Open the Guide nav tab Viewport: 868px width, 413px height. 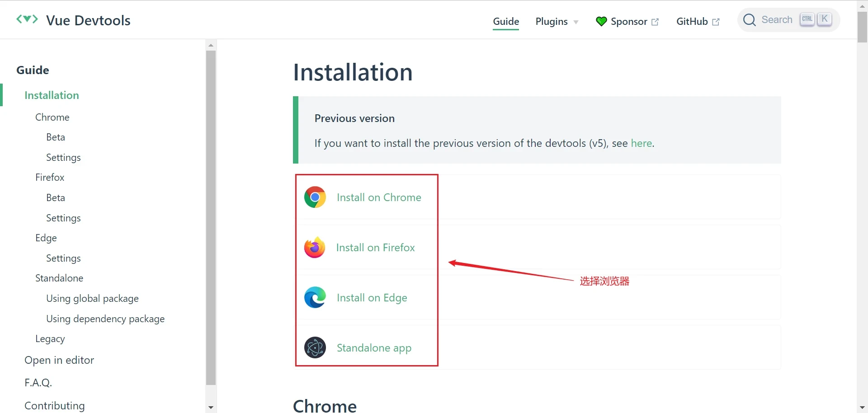tap(506, 21)
